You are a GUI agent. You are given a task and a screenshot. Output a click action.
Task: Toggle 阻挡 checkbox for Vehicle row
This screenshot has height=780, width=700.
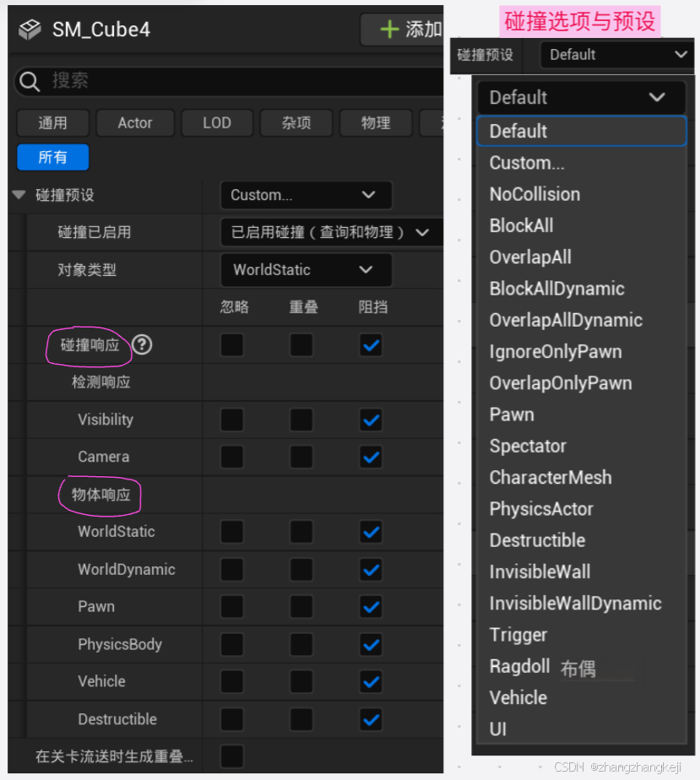tap(372, 681)
